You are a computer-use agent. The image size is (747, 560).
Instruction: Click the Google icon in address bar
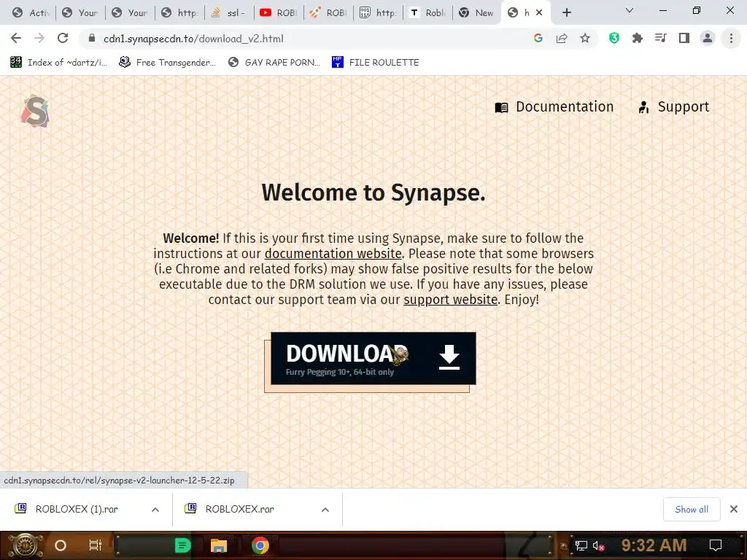[x=538, y=38]
